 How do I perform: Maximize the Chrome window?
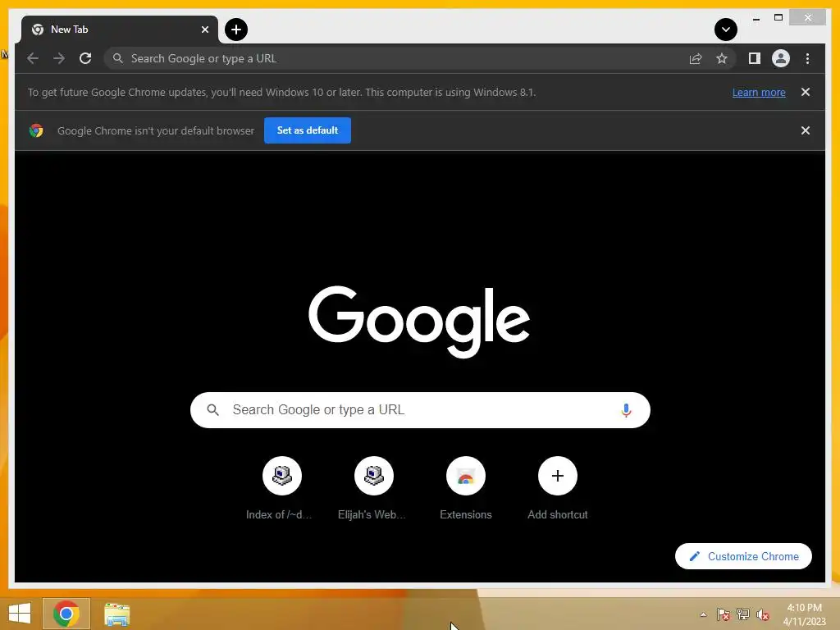(778, 18)
